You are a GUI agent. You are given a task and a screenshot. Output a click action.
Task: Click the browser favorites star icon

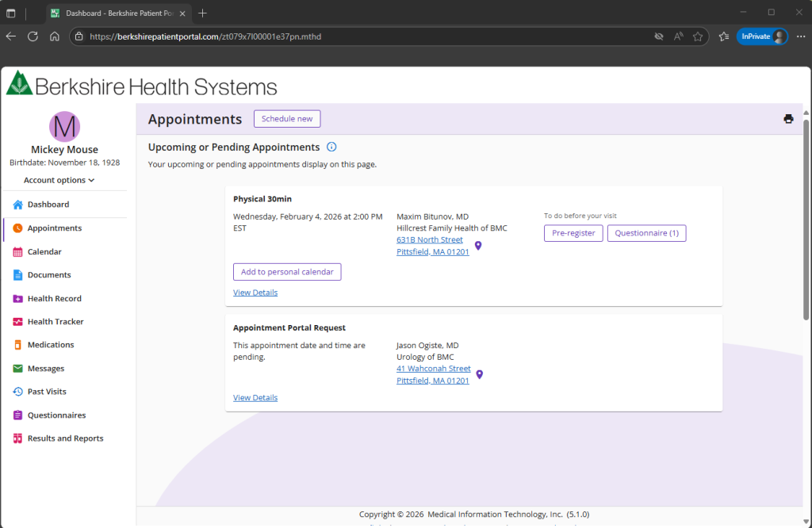point(698,36)
